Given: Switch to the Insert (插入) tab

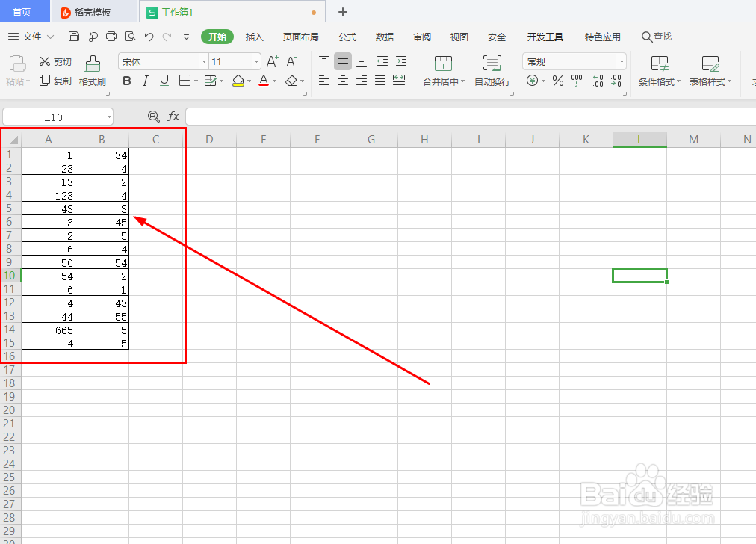Looking at the screenshot, I should (x=254, y=37).
